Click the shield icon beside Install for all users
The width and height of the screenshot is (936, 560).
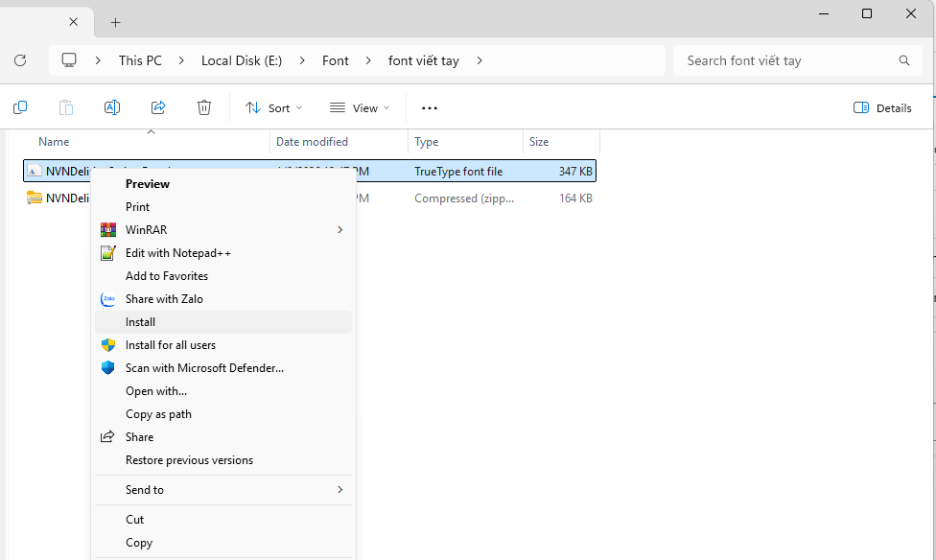[108, 345]
